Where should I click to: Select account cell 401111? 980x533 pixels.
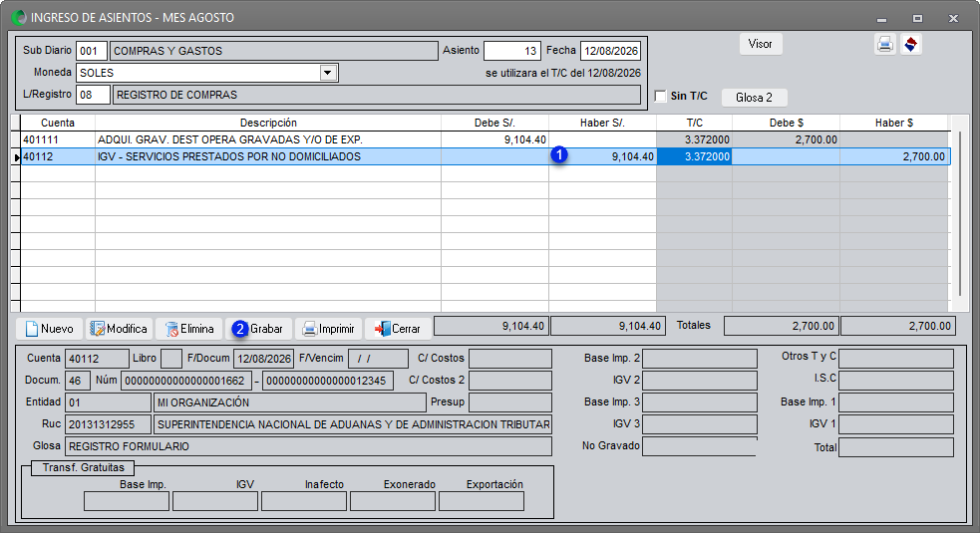point(58,139)
